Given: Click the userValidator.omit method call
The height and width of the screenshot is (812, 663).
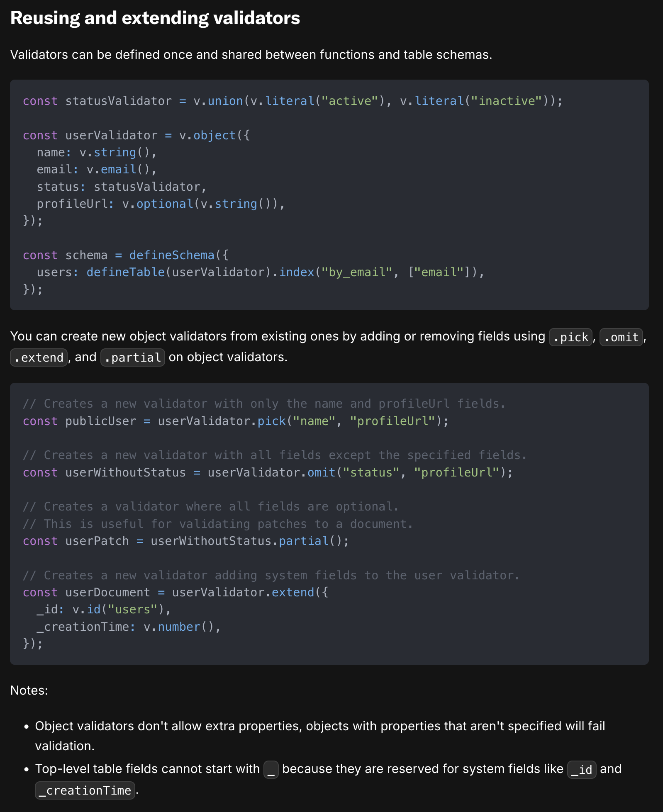Looking at the screenshot, I should 321,473.
